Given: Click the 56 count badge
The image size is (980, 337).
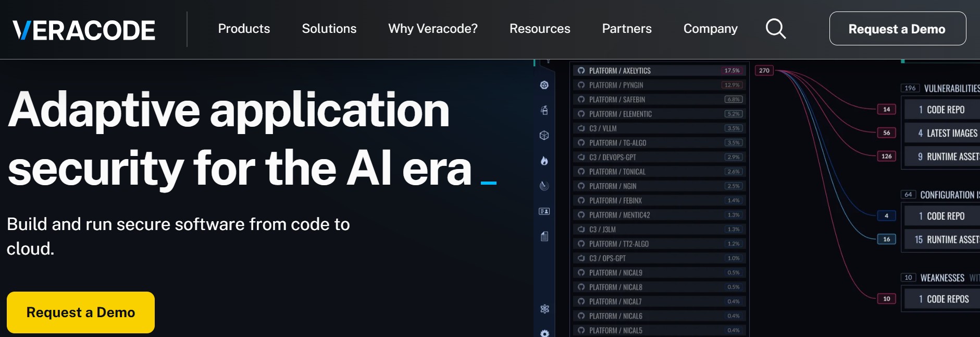Looking at the screenshot, I should (887, 133).
